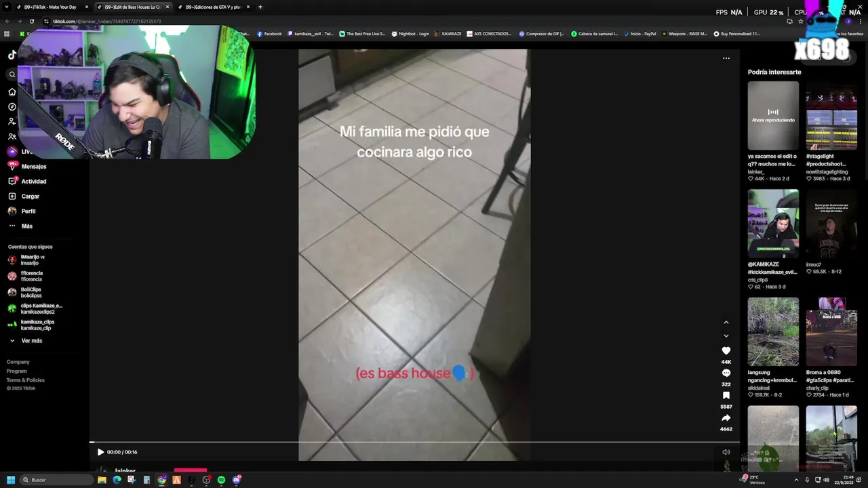Open the 'Ahora reproduciendo' thumbnail
Viewport: 868px width, 488px height.
pyautogui.click(x=773, y=116)
